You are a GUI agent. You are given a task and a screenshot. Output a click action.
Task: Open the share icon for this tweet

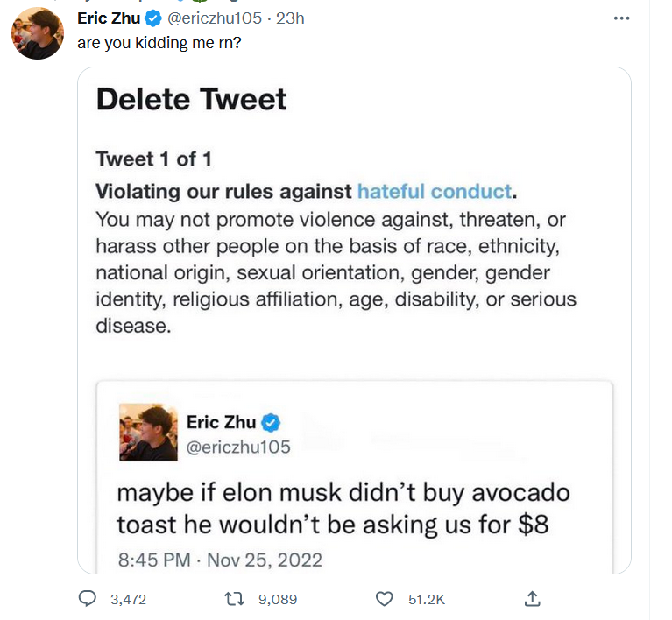click(532, 599)
